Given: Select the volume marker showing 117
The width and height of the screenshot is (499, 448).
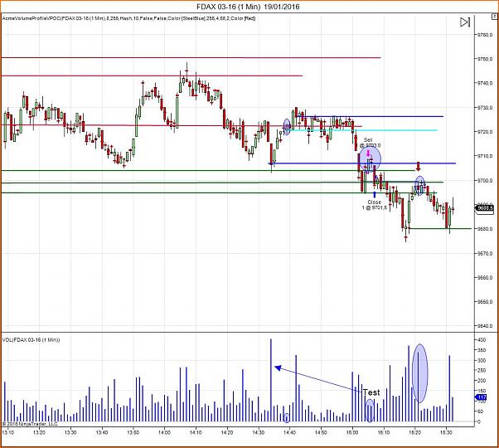Looking at the screenshot, I should point(481,397).
